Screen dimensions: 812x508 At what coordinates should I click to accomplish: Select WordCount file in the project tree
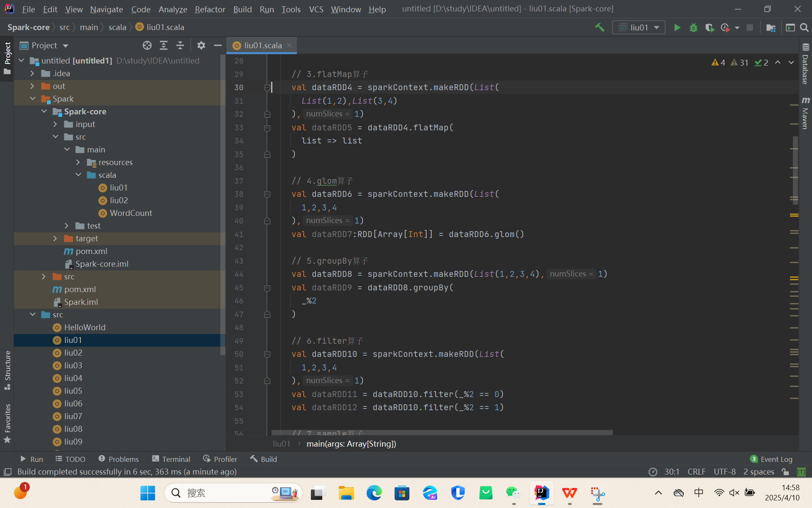131,213
